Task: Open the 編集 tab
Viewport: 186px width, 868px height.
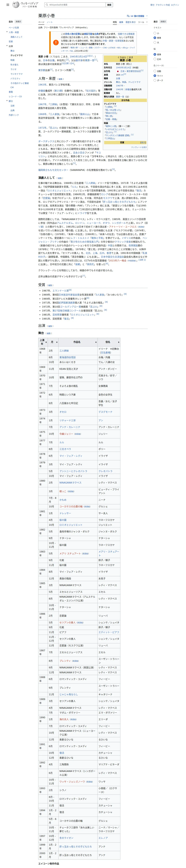Action: pos(121,22)
